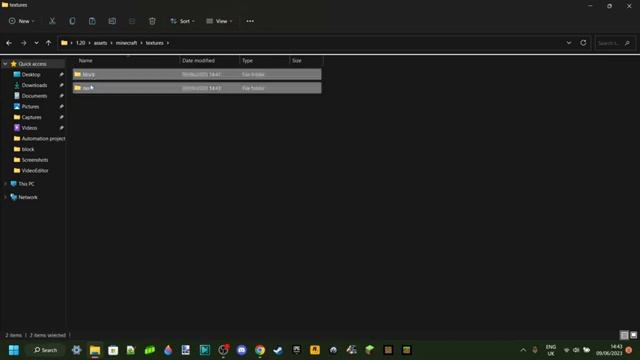Click the Rename icon in toolbar
The image size is (640, 360).
tap(112, 21)
